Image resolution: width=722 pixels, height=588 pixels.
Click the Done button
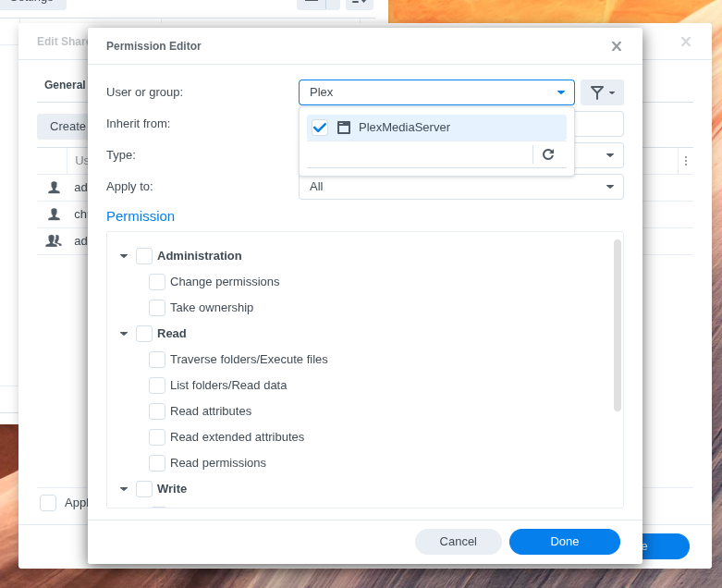point(565,542)
